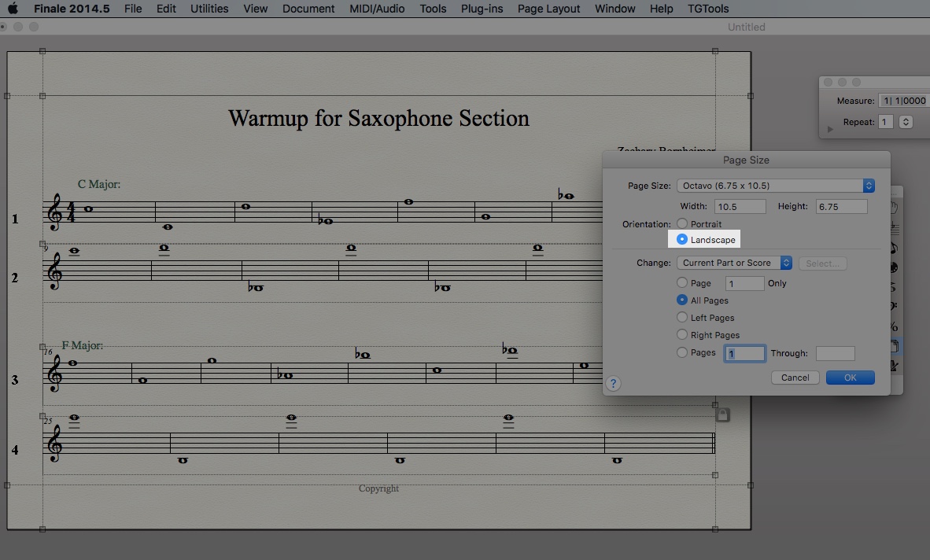Select the Staff tool

coord(895,229)
